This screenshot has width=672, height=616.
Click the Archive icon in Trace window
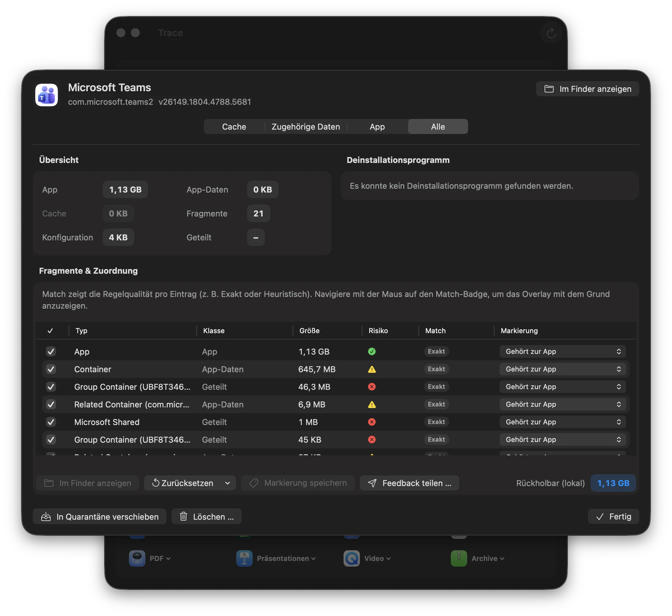459,558
